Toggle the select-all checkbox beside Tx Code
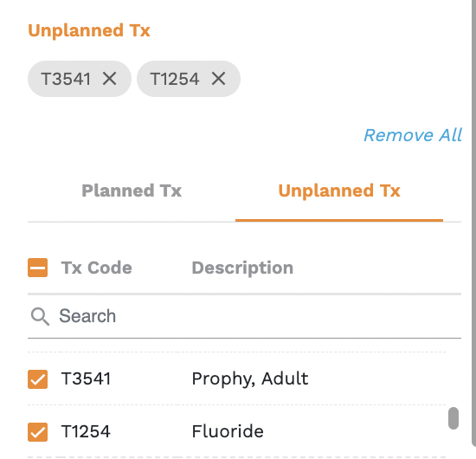The image size is (476, 459). point(37,268)
